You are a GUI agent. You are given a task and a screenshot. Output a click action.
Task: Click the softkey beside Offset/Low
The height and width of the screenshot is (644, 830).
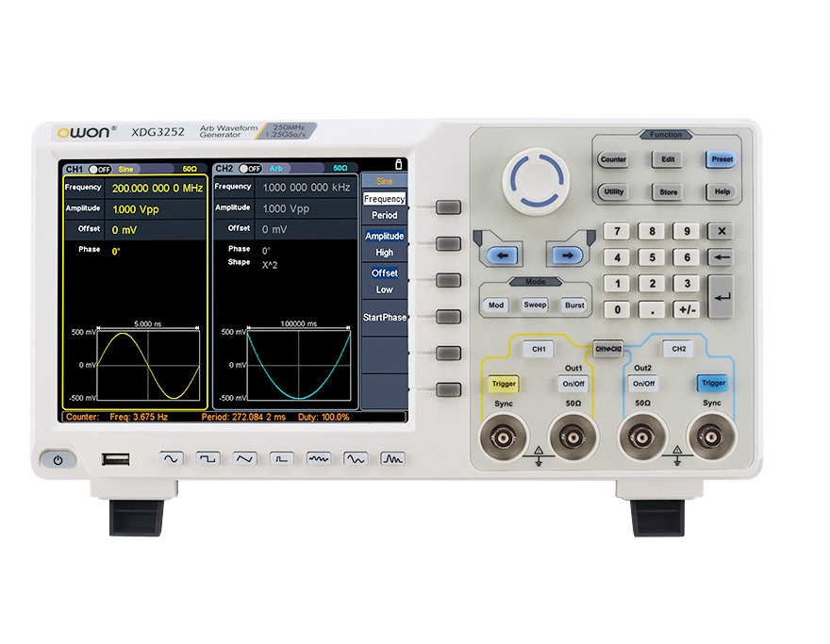click(x=448, y=280)
